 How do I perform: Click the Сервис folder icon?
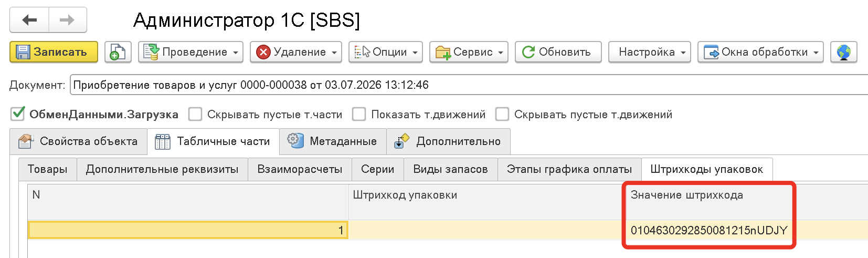click(x=443, y=53)
